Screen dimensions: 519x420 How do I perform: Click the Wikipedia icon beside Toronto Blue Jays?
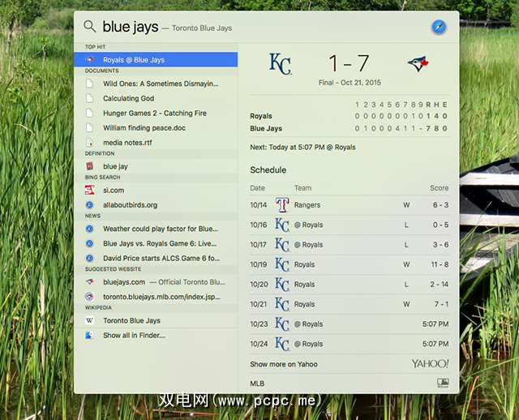click(90, 320)
